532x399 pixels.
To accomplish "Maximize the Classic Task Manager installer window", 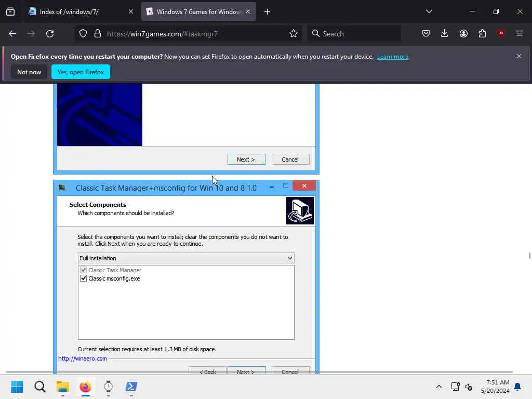I will (x=286, y=185).
